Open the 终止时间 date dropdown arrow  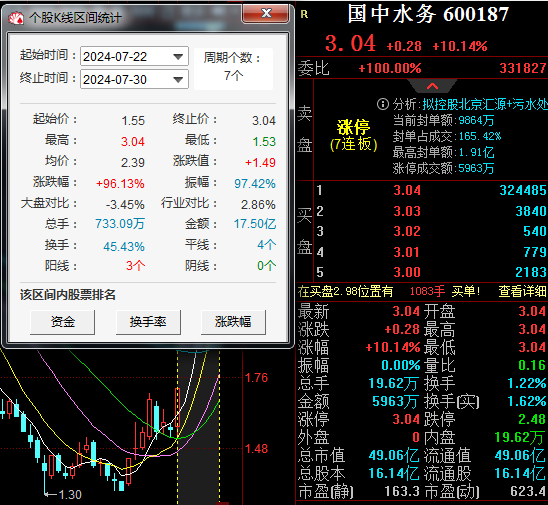click(x=178, y=80)
